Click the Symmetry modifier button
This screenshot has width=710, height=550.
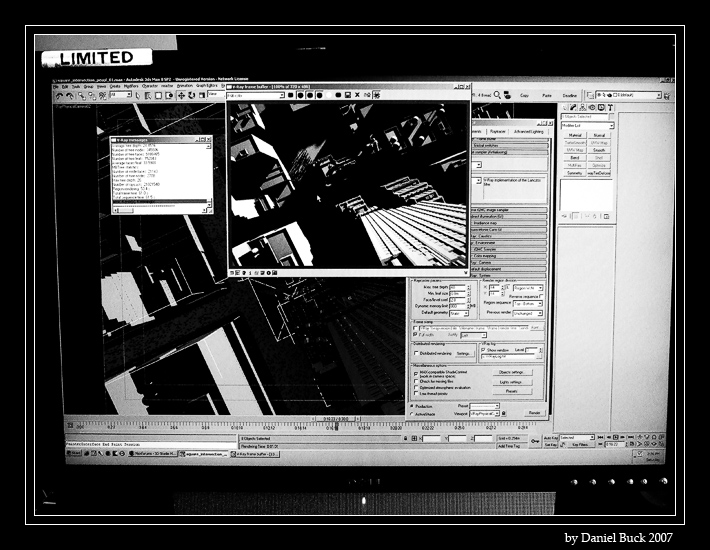[575, 172]
